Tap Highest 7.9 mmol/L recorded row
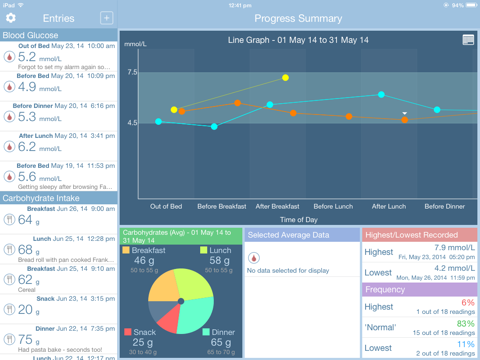This screenshot has height=360, width=480. [420, 252]
